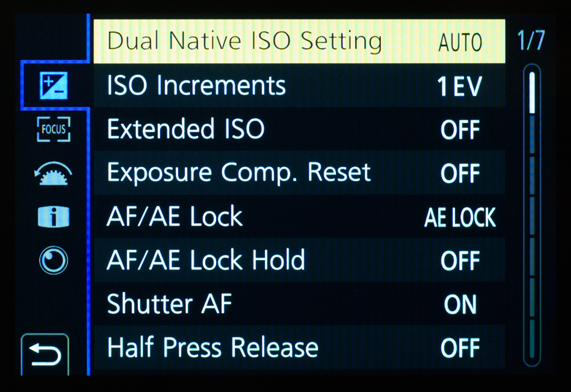Select the Dual Native ISO Setting row

tap(244, 41)
